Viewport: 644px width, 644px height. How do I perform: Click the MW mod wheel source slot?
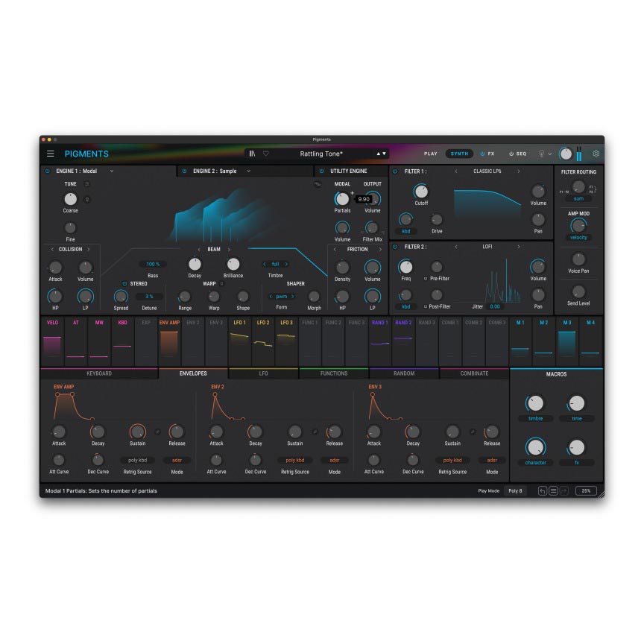pyautogui.click(x=99, y=341)
